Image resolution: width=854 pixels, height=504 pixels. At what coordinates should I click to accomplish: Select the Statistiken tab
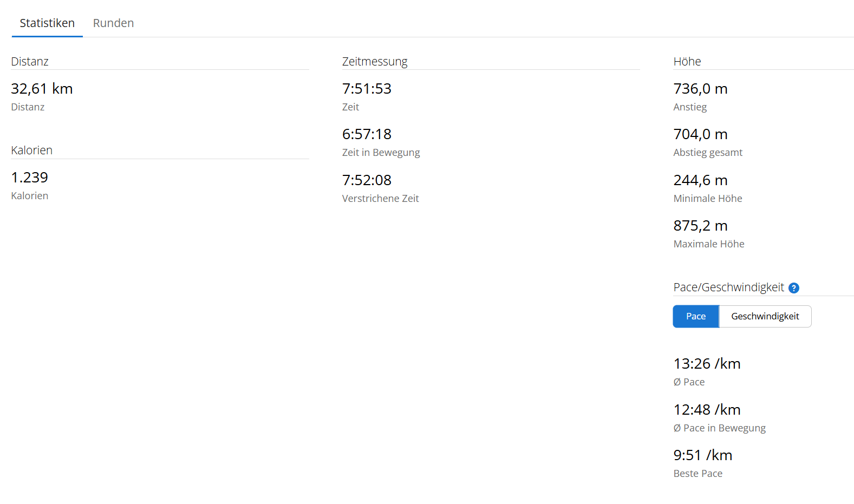click(x=47, y=23)
